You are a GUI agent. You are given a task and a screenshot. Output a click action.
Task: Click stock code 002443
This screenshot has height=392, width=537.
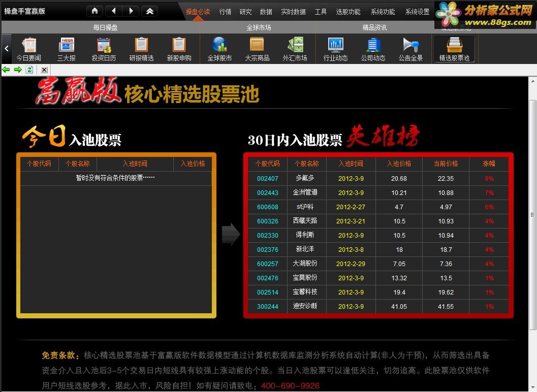pos(267,193)
